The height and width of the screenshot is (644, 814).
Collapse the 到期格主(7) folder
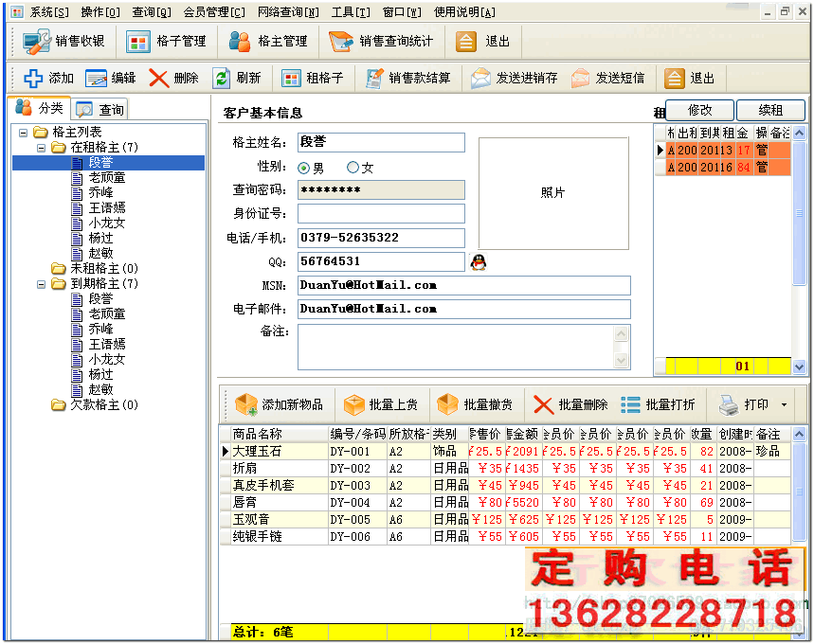coord(41,284)
